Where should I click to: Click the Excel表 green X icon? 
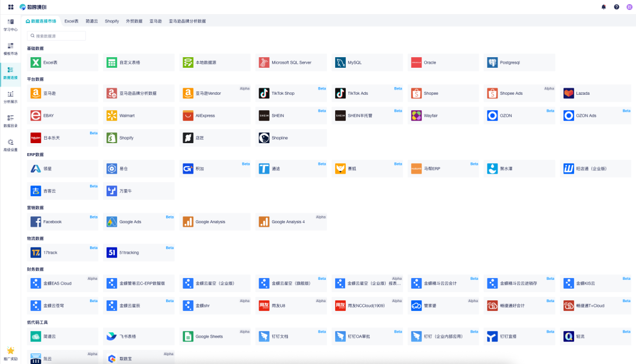tap(36, 62)
